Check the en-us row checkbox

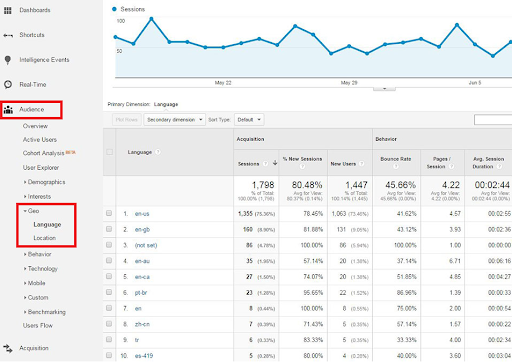(x=109, y=213)
